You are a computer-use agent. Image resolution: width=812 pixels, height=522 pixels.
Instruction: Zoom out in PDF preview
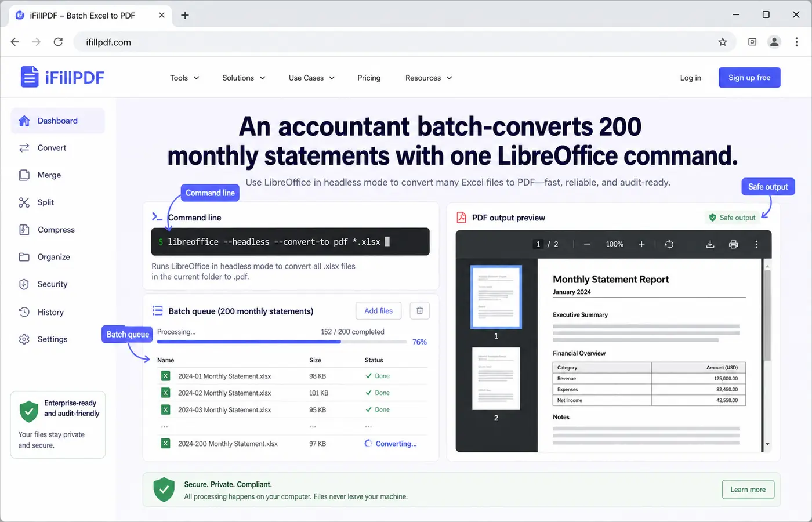pos(587,244)
